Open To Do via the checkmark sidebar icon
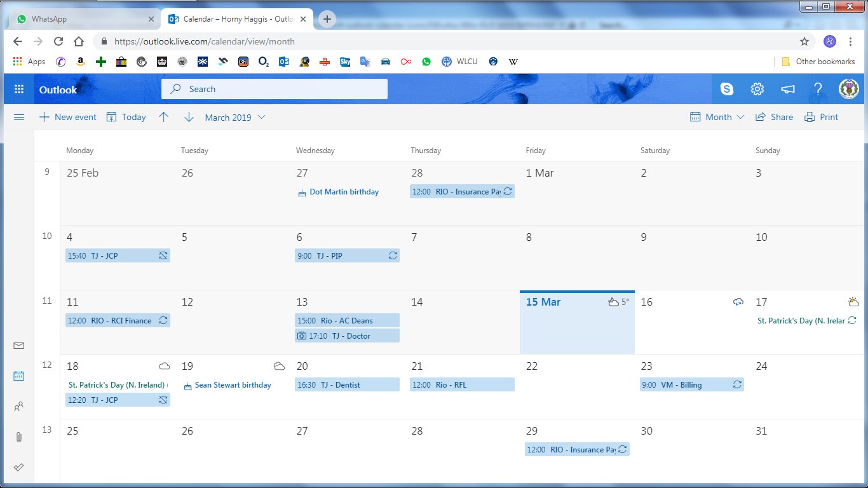The image size is (868, 488). click(x=18, y=468)
